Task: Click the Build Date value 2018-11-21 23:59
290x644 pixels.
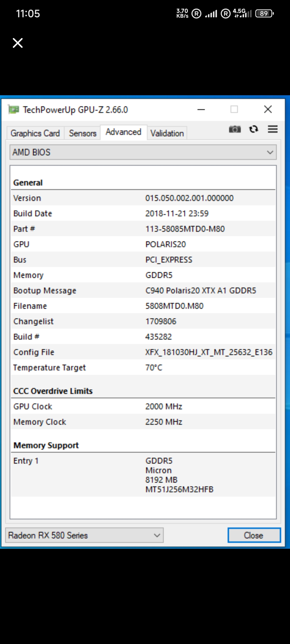Action: click(177, 214)
